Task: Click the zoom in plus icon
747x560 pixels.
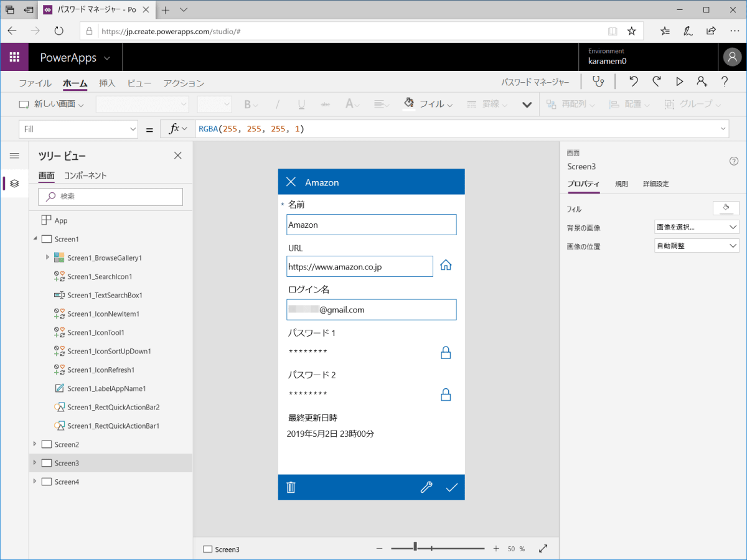Action: click(x=496, y=548)
